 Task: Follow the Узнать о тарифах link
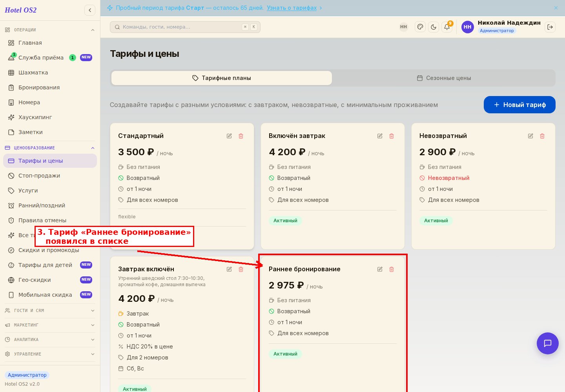(x=292, y=8)
